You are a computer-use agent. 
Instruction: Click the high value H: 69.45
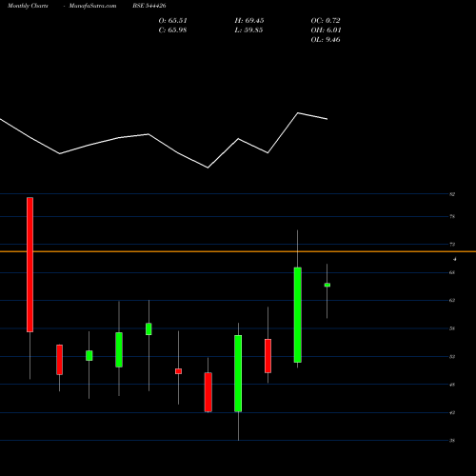point(249,21)
